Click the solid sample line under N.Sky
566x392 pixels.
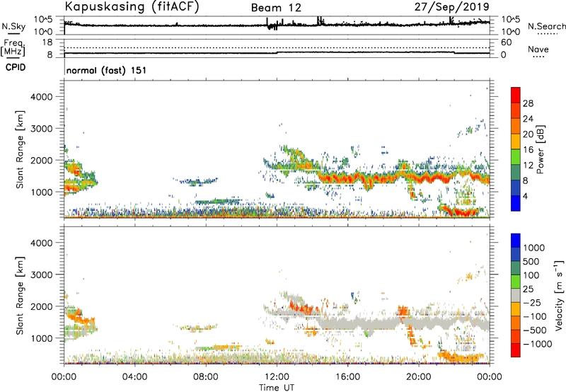coord(13,34)
